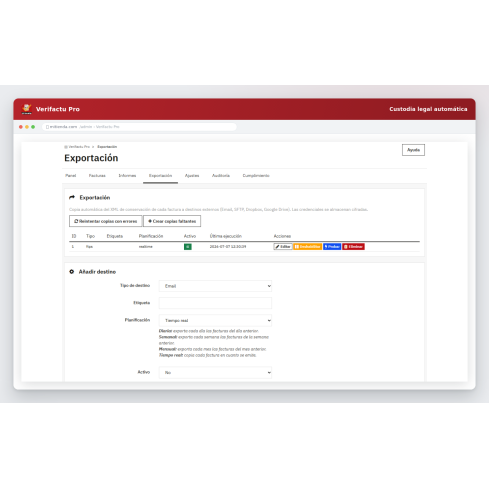Viewport: 489px width, 489px height.
Task: Click the Verifactu Pro logo icon
Action: 26,109
